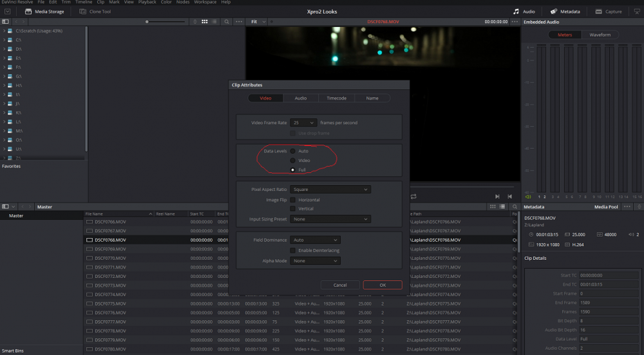The width and height of the screenshot is (644, 355).
Task: Open the Playback menu
Action: coord(147,3)
